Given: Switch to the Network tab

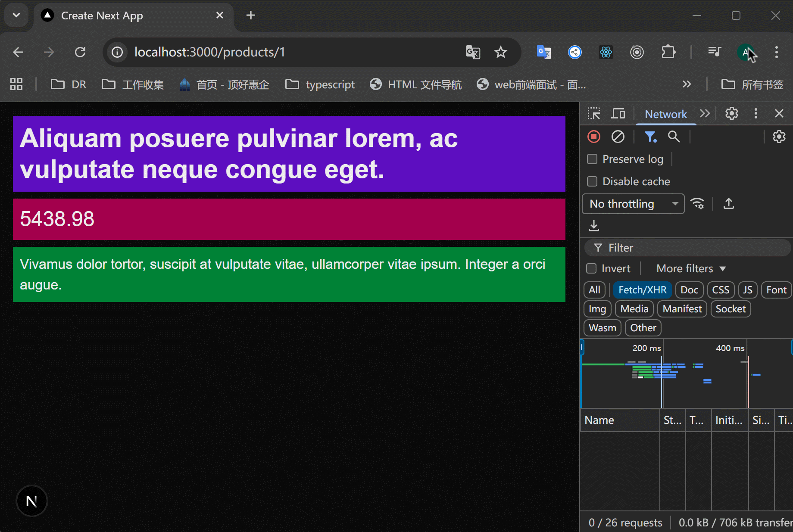Looking at the screenshot, I should [x=665, y=114].
